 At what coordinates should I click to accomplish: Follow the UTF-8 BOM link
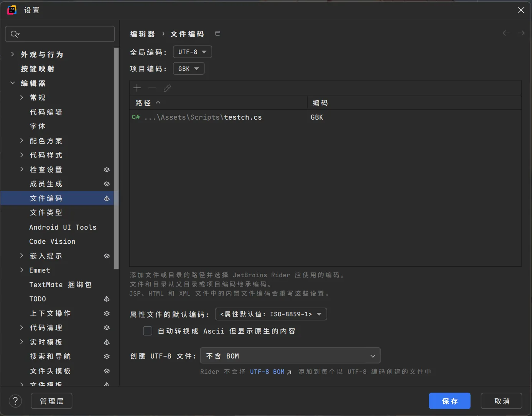click(267, 371)
